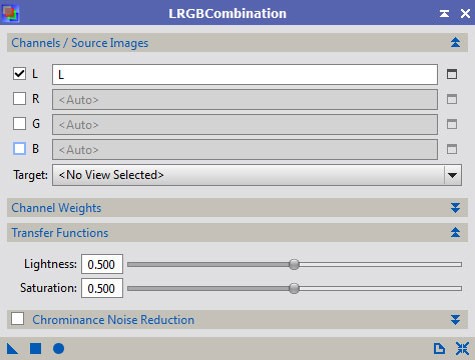Apply Global with the square icon
Viewport: 475px width, 360px height.
pos(35,349)
